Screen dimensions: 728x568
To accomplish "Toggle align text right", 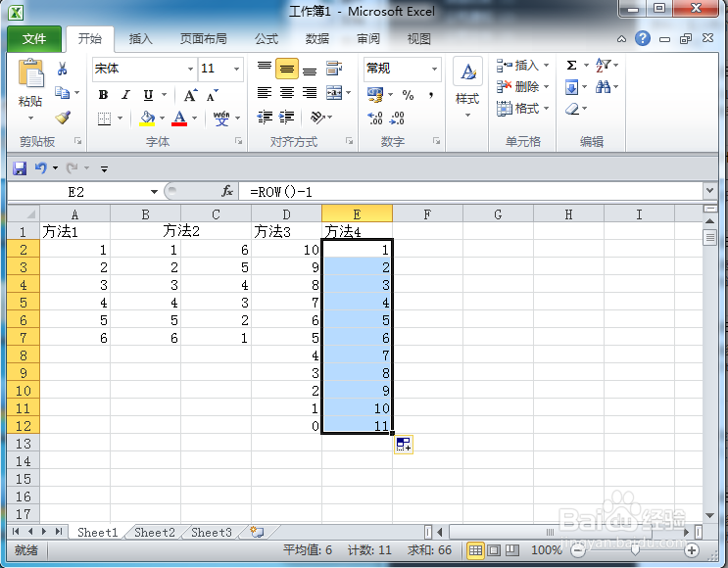I will click(x=310, y=93).
